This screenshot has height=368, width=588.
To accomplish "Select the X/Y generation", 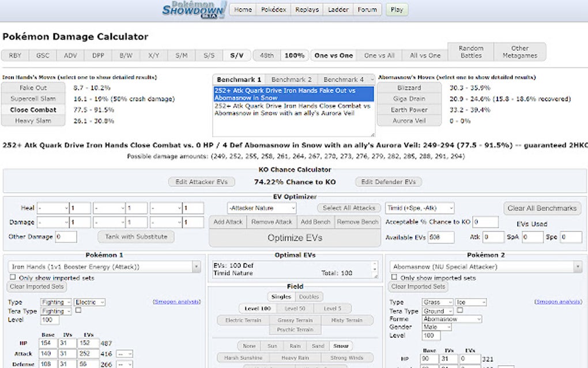I will pos(154,55).
